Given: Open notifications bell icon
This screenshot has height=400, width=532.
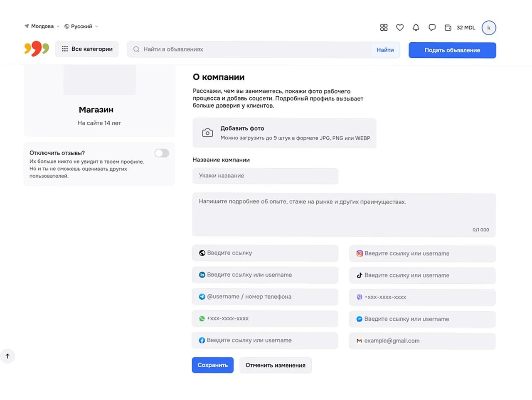Looking at the screenshot, I should [416, 27].
